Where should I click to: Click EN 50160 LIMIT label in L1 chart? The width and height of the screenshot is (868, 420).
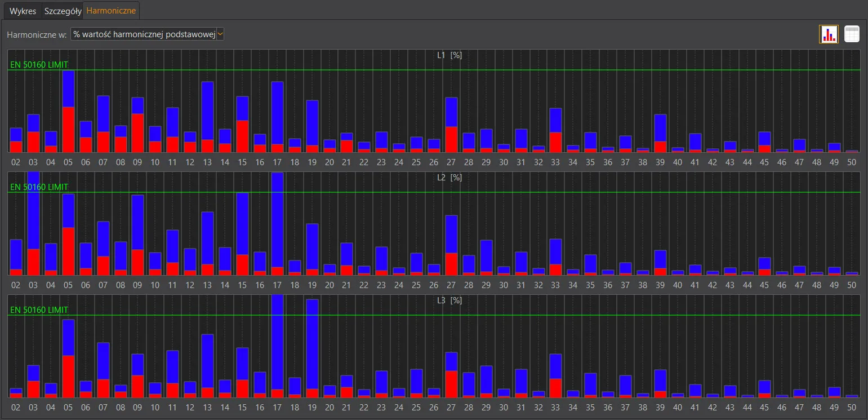coord(39,65)
